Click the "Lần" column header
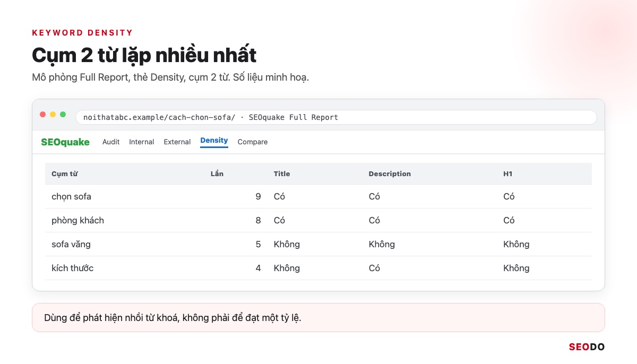The height and width of the screenshot is (364, 637). (217, 174)
